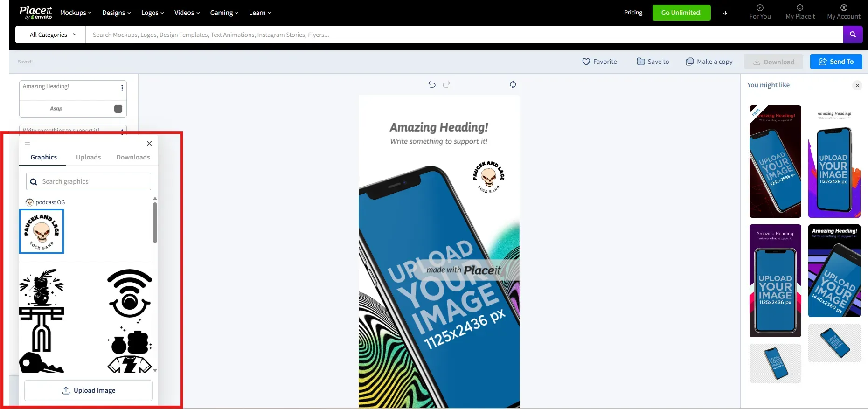
Task: Open the Designs menu
Action: pos(117,13)
